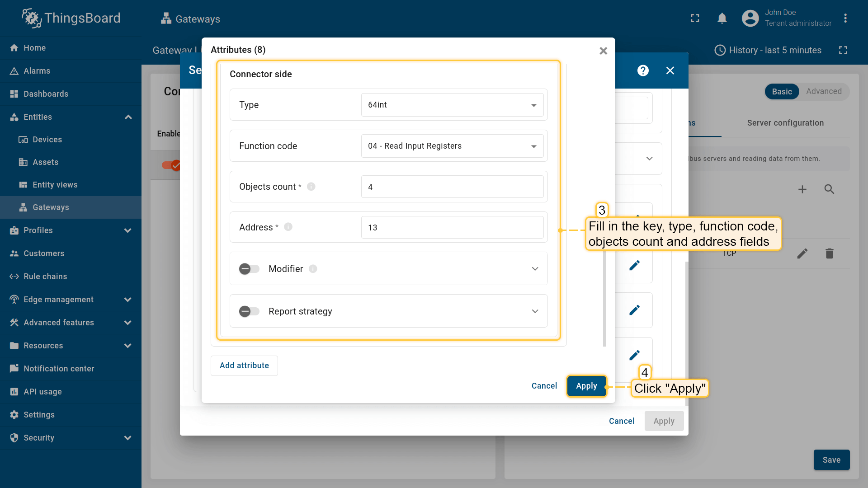Click the Add attribute button
Screen dimensions: 868x488
[x=244, y=366]
